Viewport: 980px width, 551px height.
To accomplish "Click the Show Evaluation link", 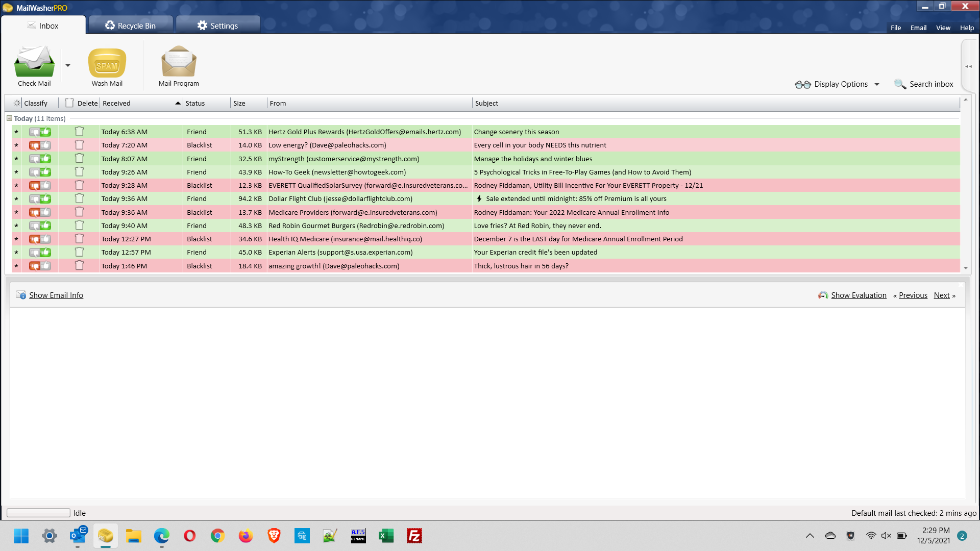I will coord(859,295).
